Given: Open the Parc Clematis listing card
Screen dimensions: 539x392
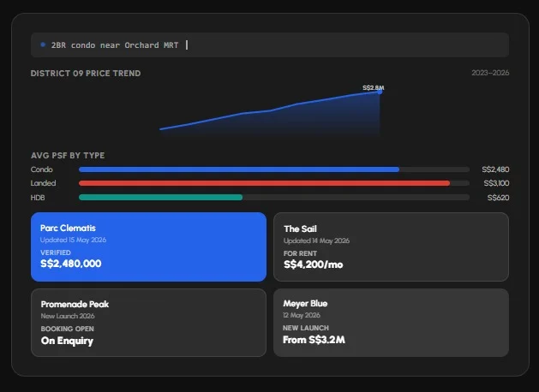Looking at the screenshot, I should coord(148,246).
